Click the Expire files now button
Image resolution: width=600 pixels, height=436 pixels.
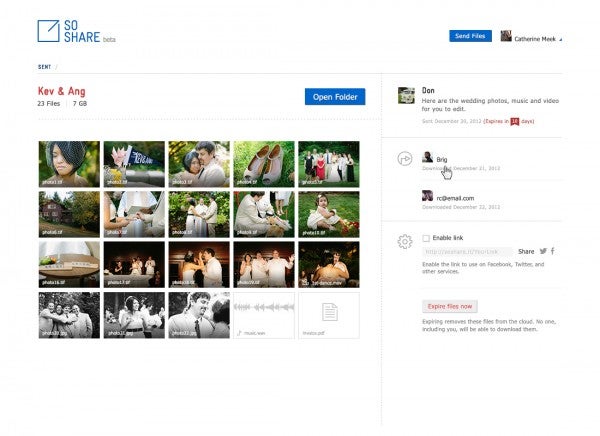[x=449, y=305]
